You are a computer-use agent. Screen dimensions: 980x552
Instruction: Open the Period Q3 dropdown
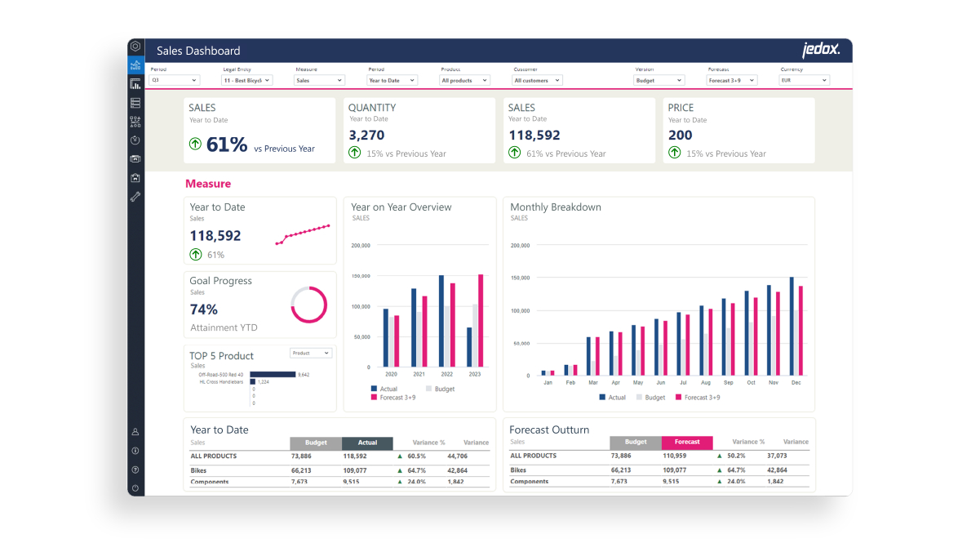174,80
